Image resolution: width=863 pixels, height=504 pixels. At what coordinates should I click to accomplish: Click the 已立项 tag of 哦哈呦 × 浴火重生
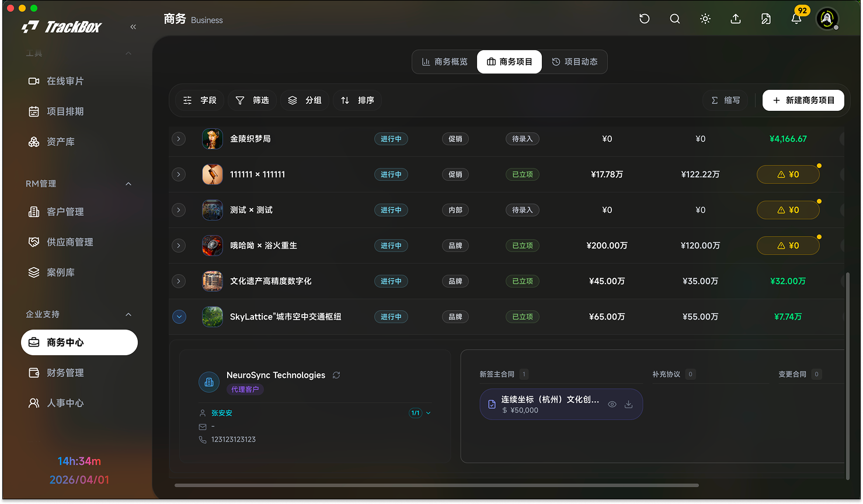point(522,246)
